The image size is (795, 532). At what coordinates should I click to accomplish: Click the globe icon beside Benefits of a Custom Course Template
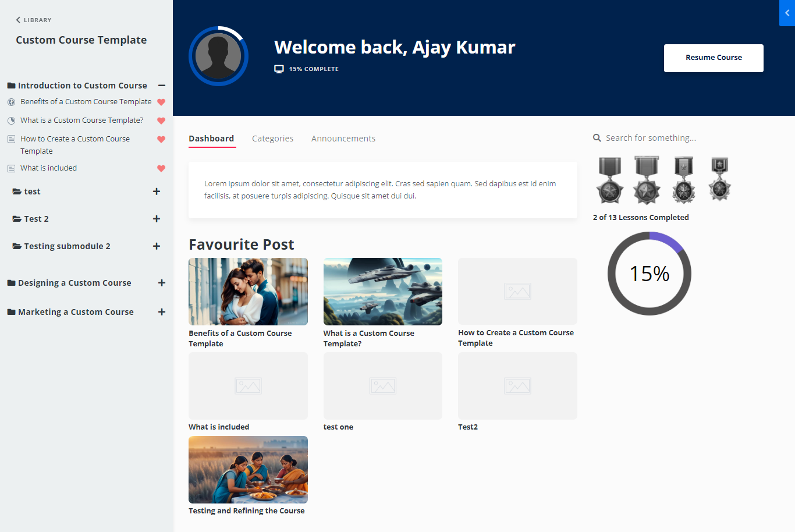coord(12,101)
